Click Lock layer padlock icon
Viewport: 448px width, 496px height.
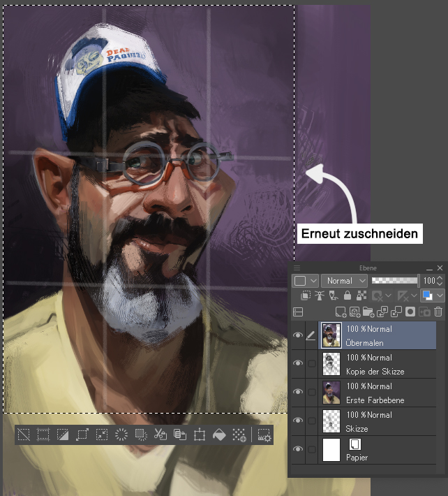point(348,296)
